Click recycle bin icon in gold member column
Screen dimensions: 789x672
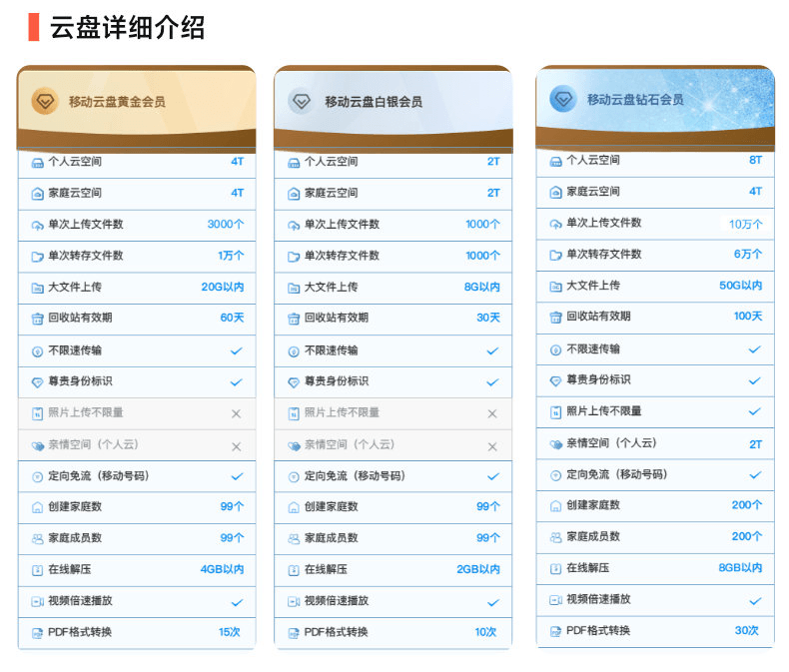(x=38, y=319)
